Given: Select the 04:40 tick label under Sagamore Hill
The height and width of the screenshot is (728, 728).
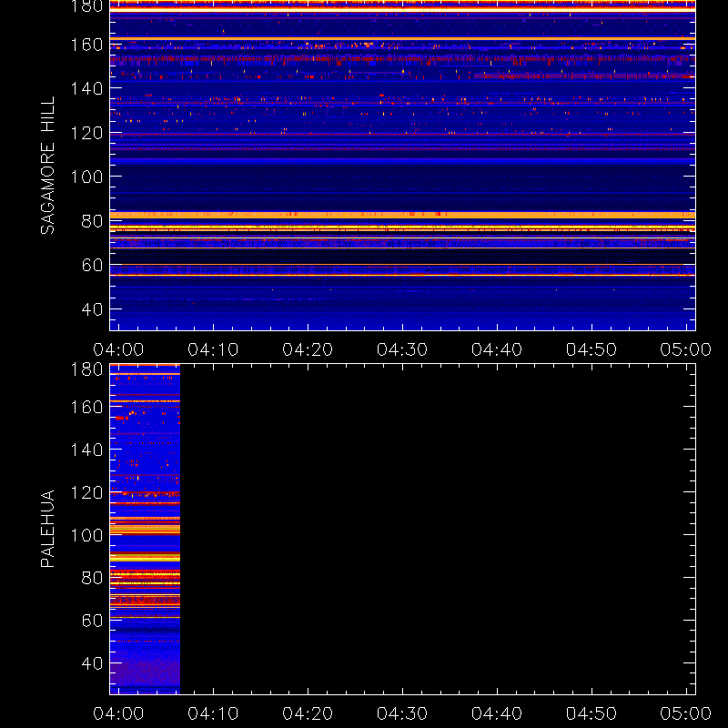Looking at the screenshot, I should (x=497, y=349).
